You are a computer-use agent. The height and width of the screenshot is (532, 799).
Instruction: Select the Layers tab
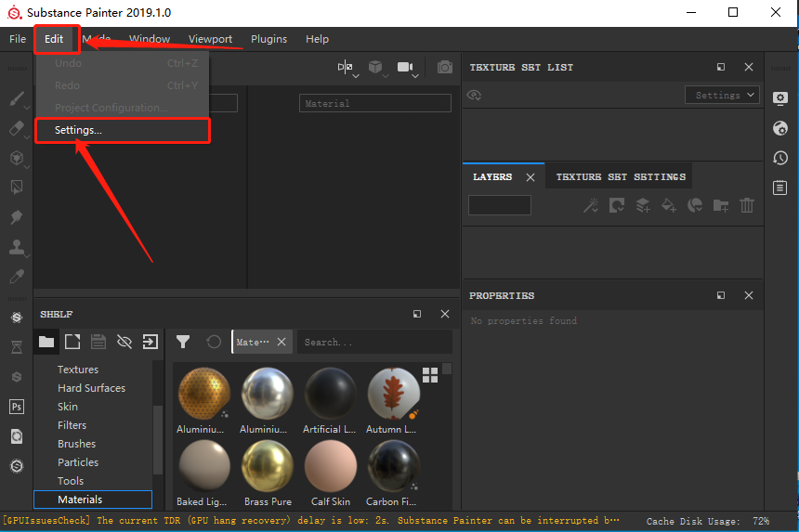[492, 176]
